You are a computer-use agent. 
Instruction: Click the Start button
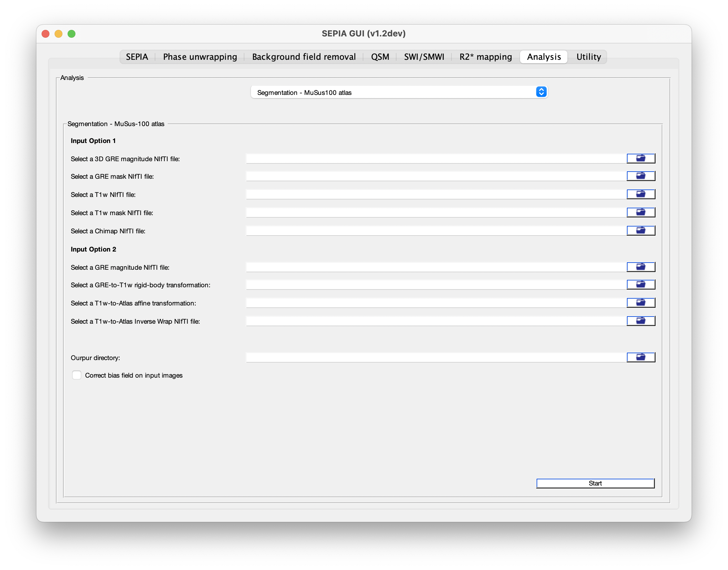click(595, 483)
